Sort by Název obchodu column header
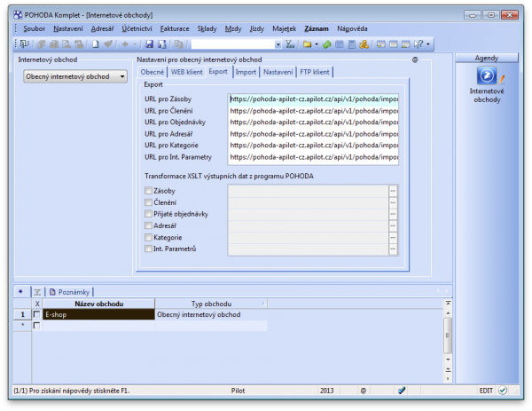Viewport: 532px width, 411px height. [x=98, y=304]
